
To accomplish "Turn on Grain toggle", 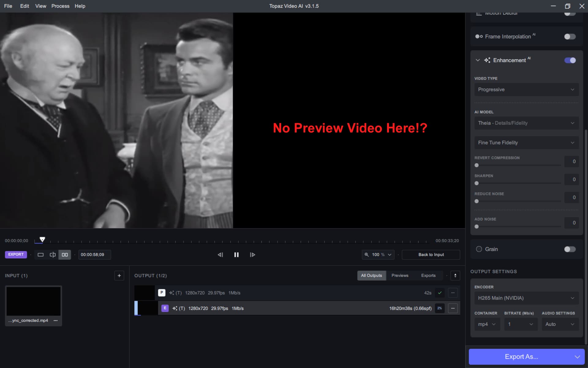I will (570, 249).
